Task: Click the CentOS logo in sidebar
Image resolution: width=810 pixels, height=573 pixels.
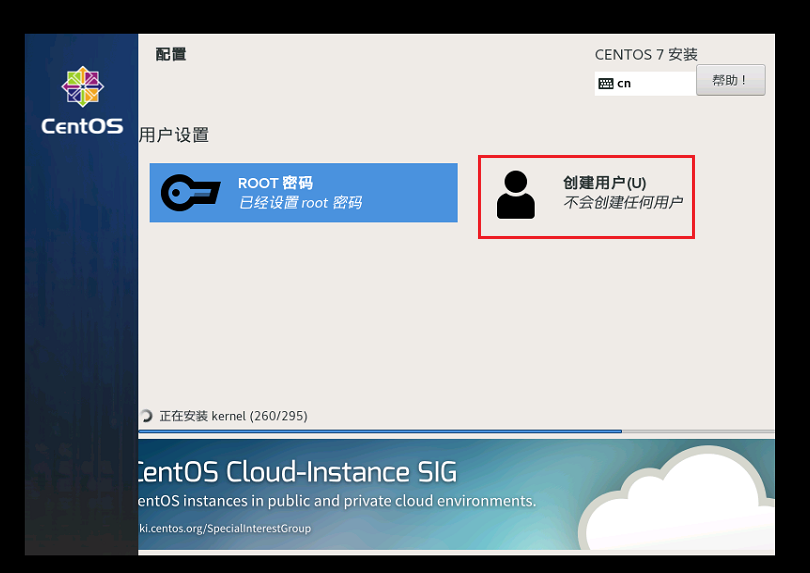Action: pos(83,101)
